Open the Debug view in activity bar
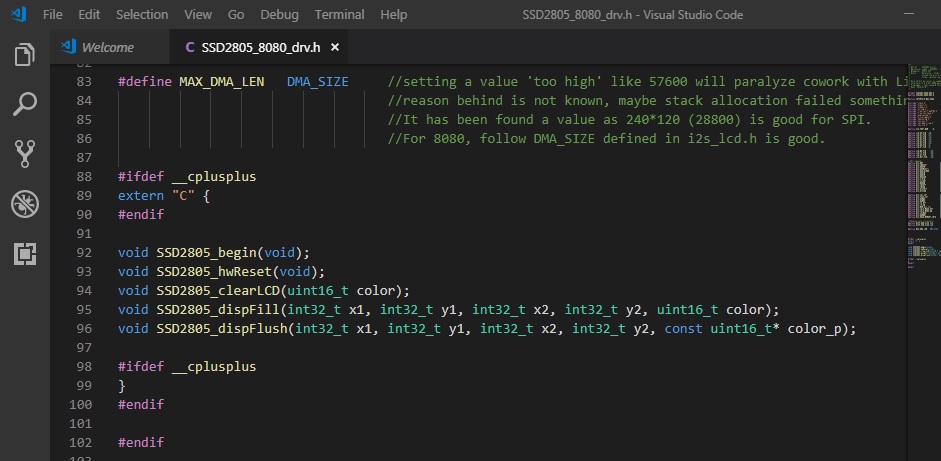Viewport: 941px width, 461px height. tap(25, 204)
